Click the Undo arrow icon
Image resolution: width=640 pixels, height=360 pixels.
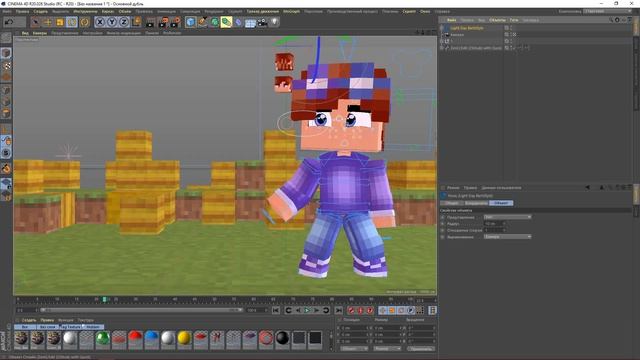(x=9, y=22)
